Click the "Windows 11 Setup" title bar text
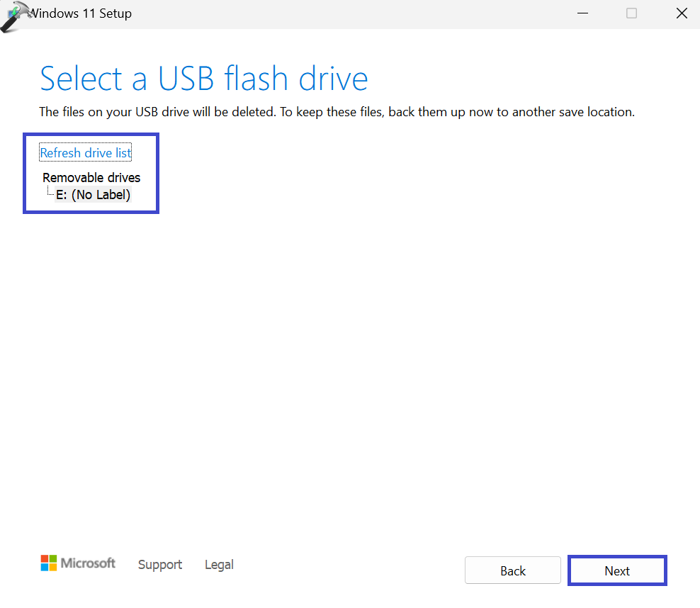The image size is (700, 608). 80,13
